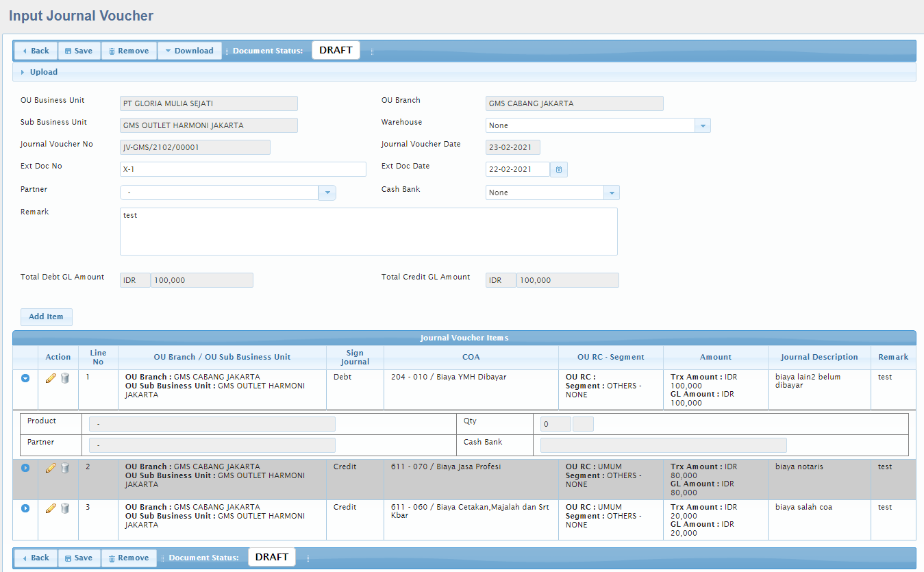The width and height of the screenshot is (924, 572).
Task: Click the top Remove button
Action: (129, 51)
